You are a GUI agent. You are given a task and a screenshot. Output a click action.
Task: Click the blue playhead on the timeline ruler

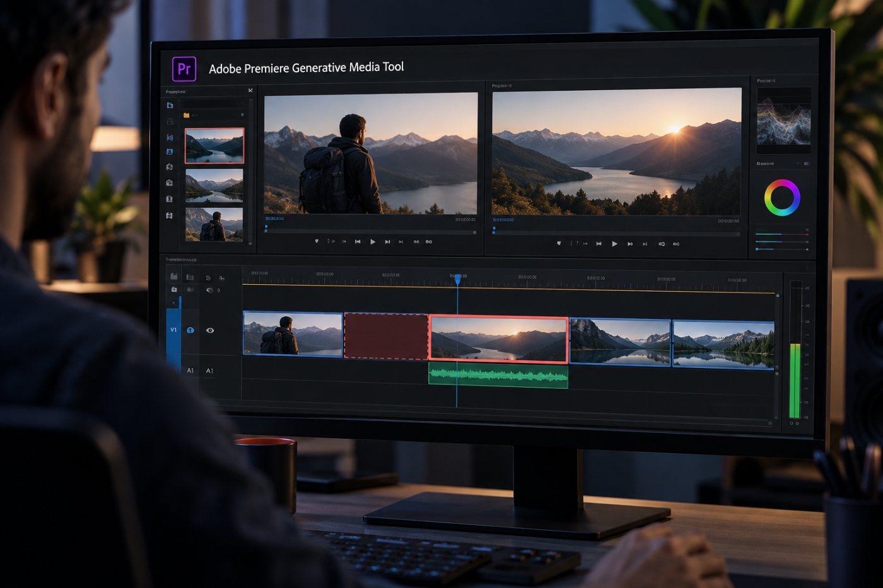tap(458, 280)
